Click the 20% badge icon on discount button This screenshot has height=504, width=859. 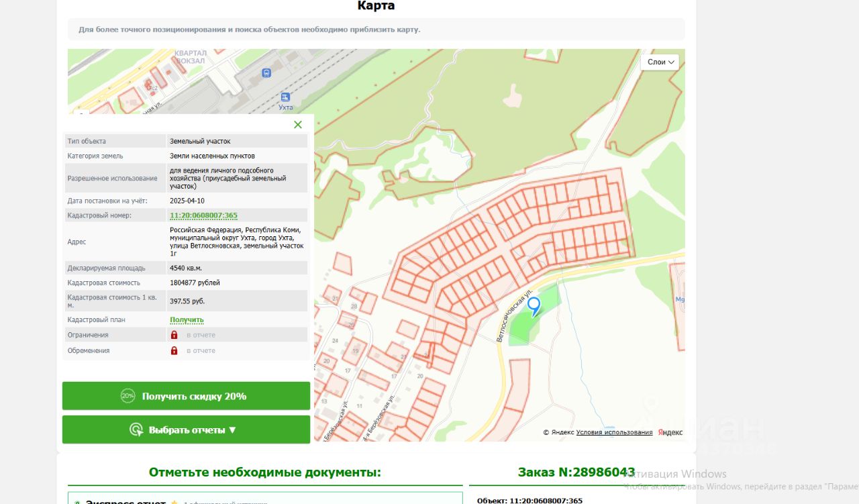(x=128, y=396)
